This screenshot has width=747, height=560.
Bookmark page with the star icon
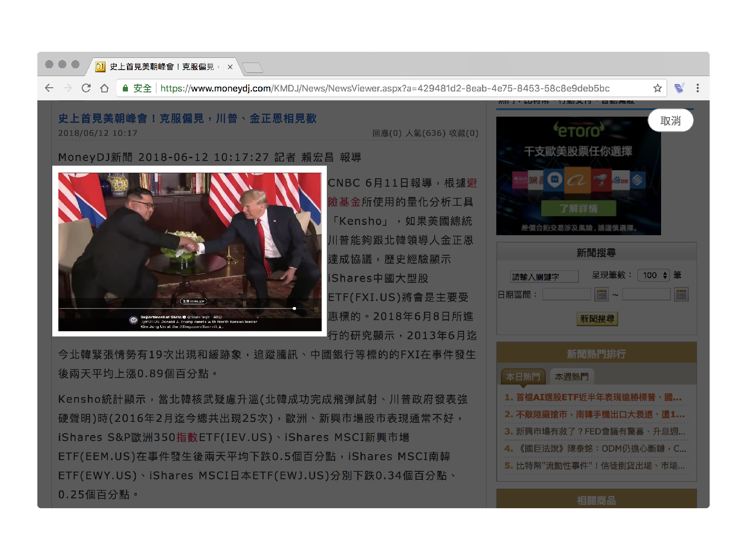(x=657, y=88)
